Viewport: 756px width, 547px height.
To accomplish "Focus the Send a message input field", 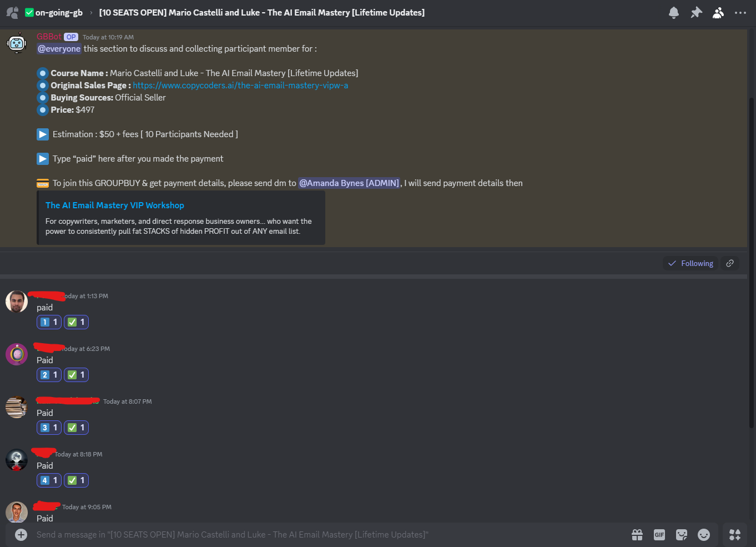I will click(x=322, y=535).
